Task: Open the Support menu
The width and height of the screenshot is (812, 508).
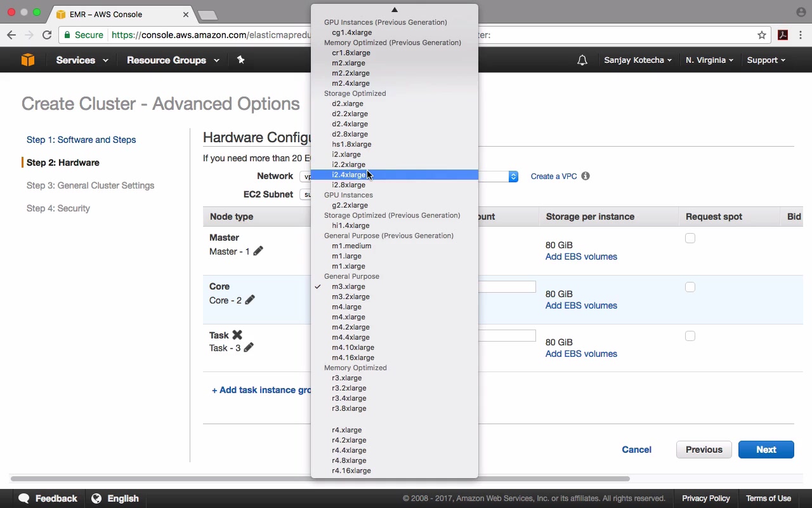Action: 766,60
